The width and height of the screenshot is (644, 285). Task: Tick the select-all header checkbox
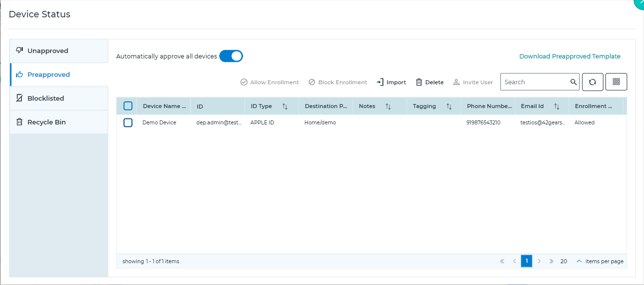(128, 106)
